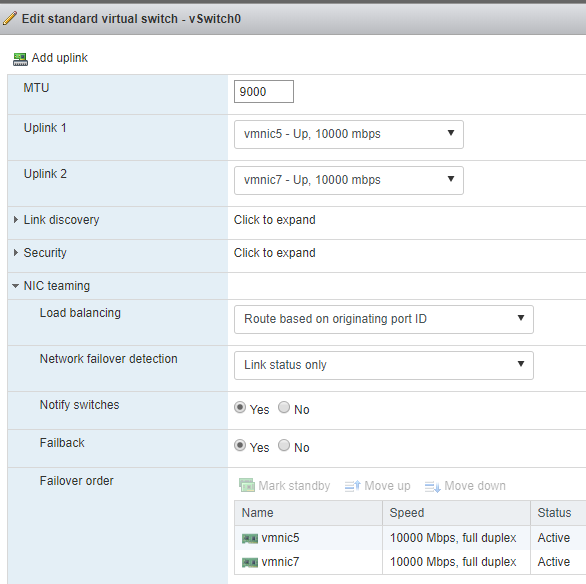Select the vmnic5 adapter icon in failover list
This screenshot has width=586, height=584.
point(250,538)
